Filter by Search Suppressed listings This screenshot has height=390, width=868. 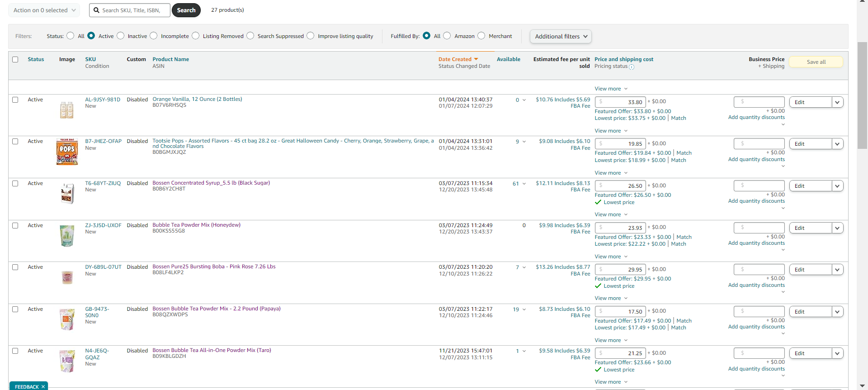pos(250,36)
